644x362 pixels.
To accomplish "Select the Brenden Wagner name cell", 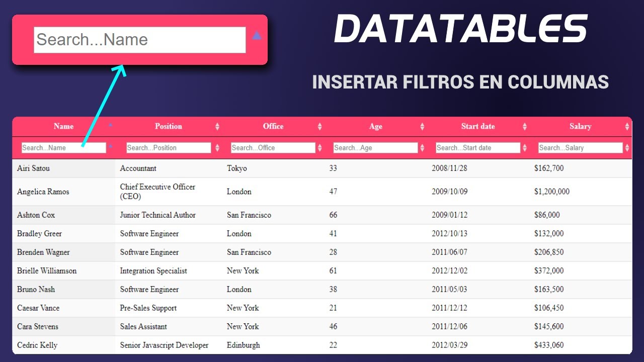I will point(64,252).
